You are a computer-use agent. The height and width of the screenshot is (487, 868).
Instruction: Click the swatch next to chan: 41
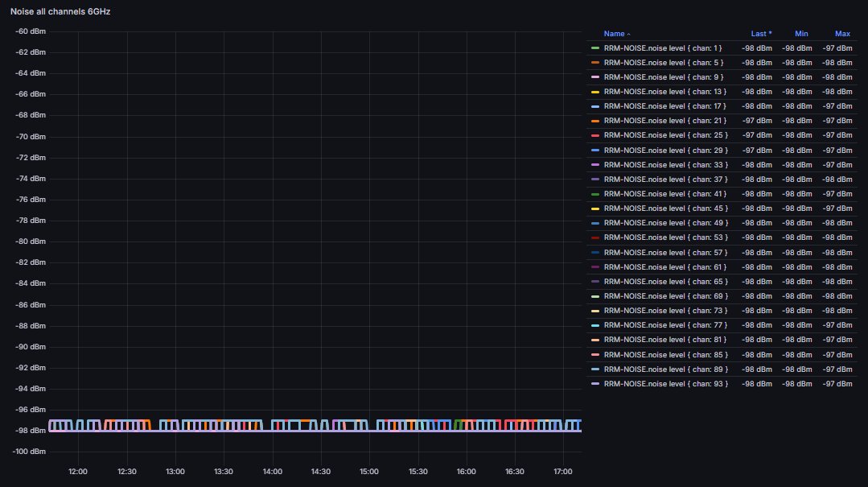[x=595, y=194]
